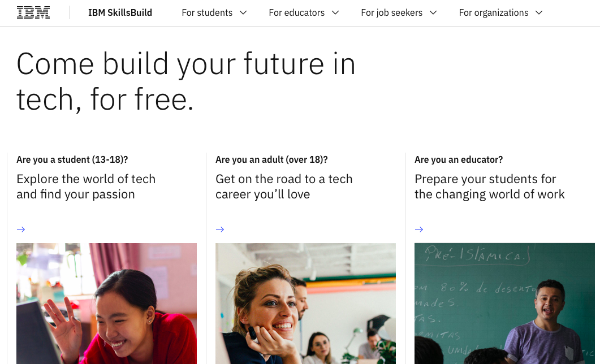The width and height of the screenshot is (600, 364).
Task: Open the For job seekers menu
Action: [x=392, y=12]
